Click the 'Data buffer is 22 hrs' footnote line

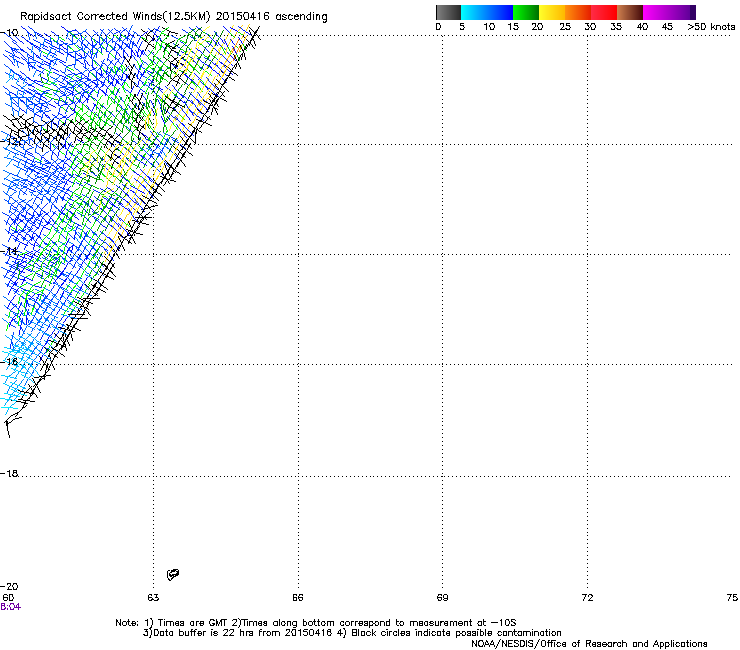coord(352,633)
